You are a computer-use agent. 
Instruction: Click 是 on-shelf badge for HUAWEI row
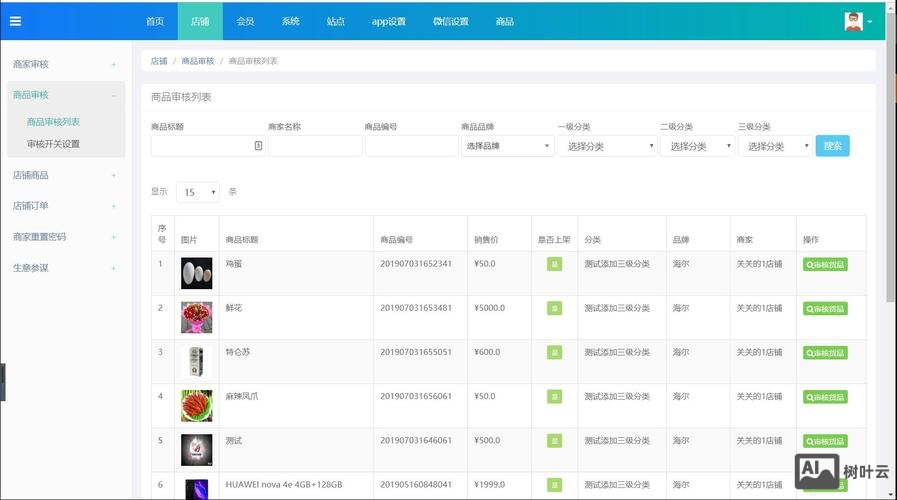(554, 485)
